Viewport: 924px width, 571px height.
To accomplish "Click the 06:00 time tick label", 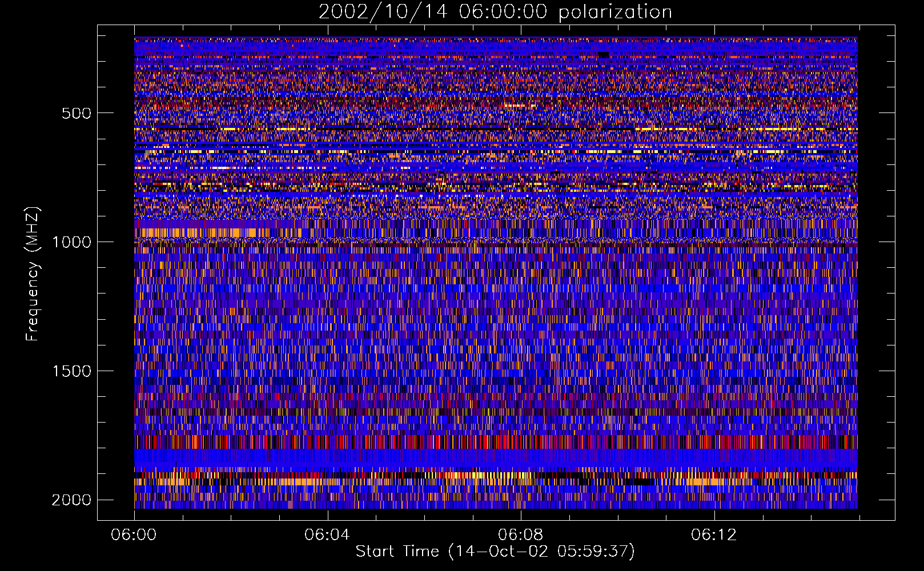I will (x=134, y=535).
